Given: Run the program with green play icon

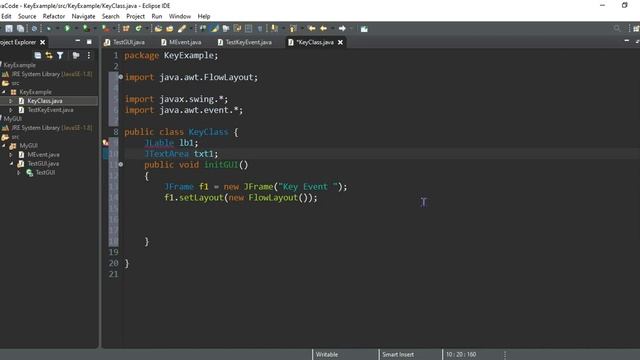Looking at the screenshot, I should [67, 29].
